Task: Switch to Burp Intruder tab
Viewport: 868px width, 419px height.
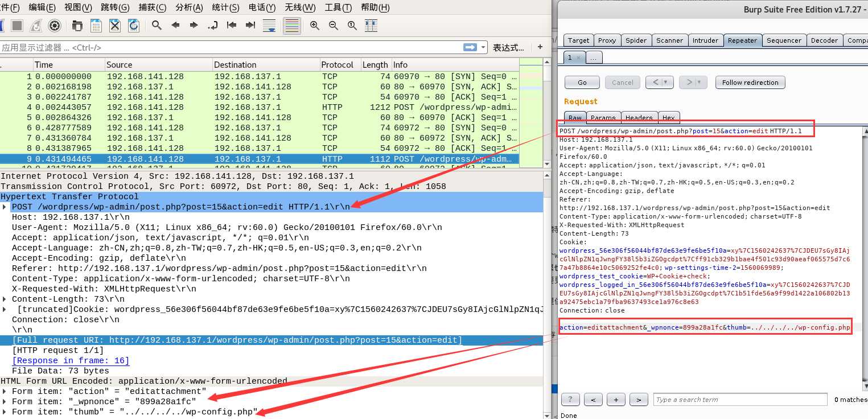Action: tap(705, 40)
